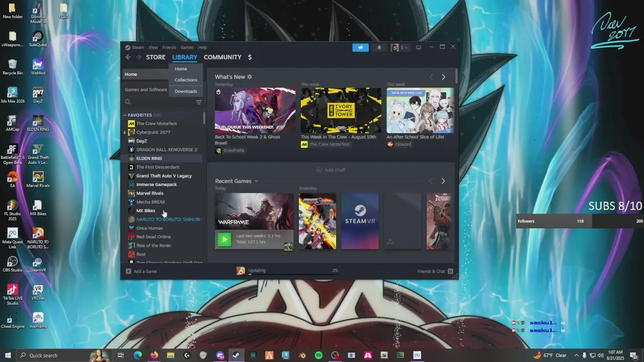644x362 pixels.
Task: Open the Friends menu
Action: (x=169, y=47)
